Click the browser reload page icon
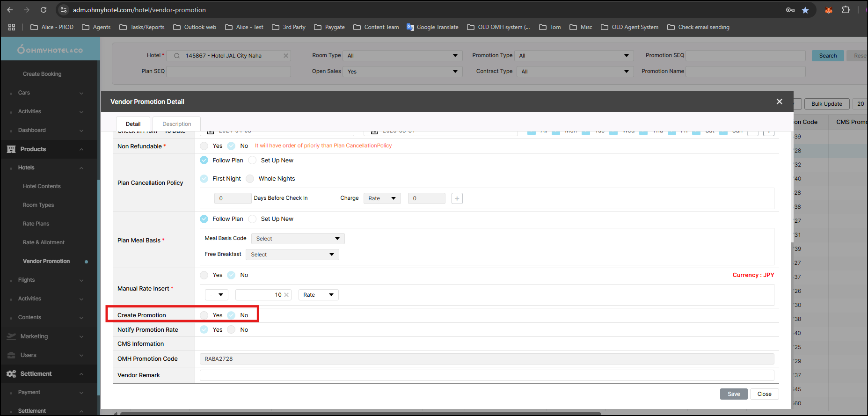The width and height of the screenshot is (868, 416). pyautogui.click(x=44, y=10)
